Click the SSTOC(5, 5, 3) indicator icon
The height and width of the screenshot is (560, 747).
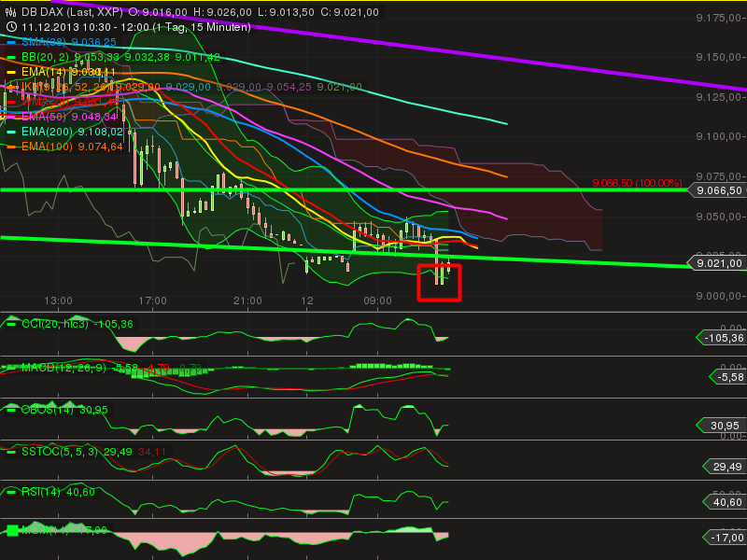[10, 452]
